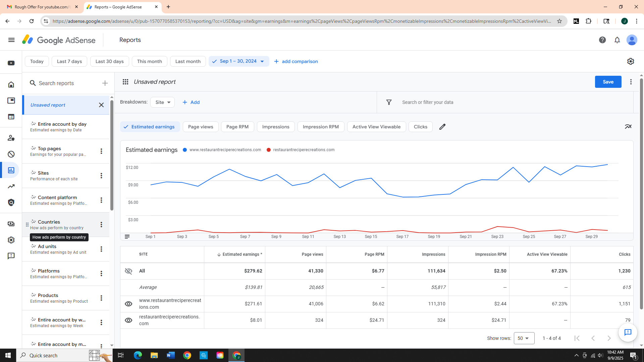
Task: Select the Last 30 days range
Action: click(110, 61)
